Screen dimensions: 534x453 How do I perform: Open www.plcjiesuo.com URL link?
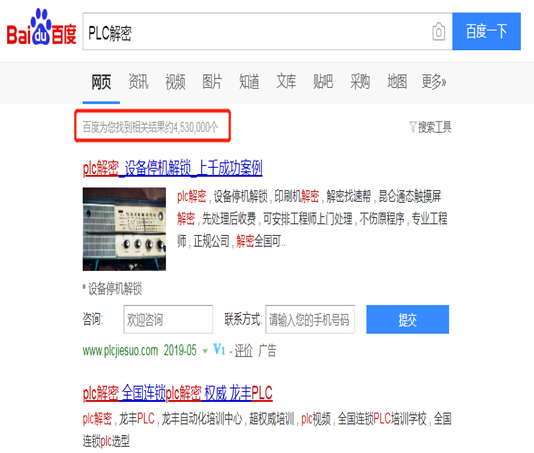120,350
